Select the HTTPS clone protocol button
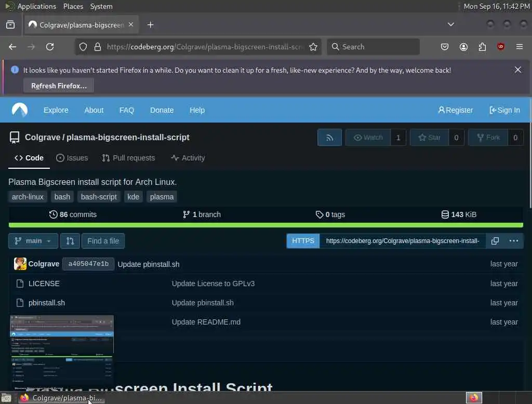 coord(303,241)
